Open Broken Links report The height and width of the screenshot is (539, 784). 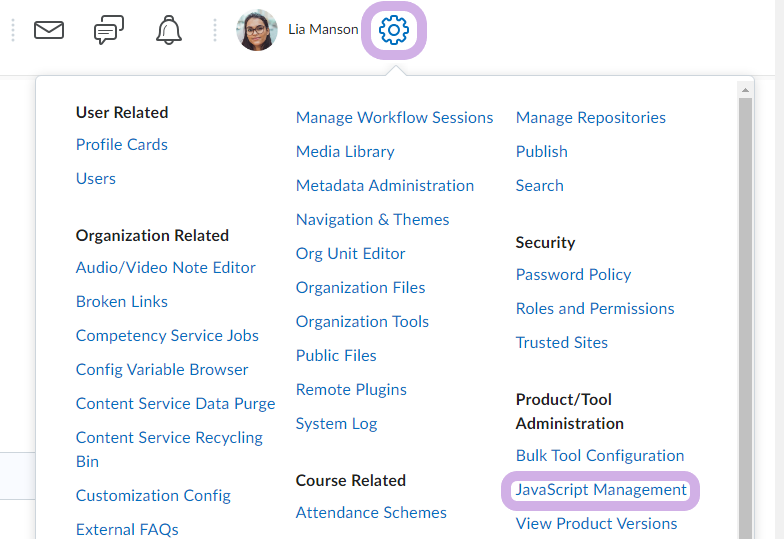[x=122, y=302]
